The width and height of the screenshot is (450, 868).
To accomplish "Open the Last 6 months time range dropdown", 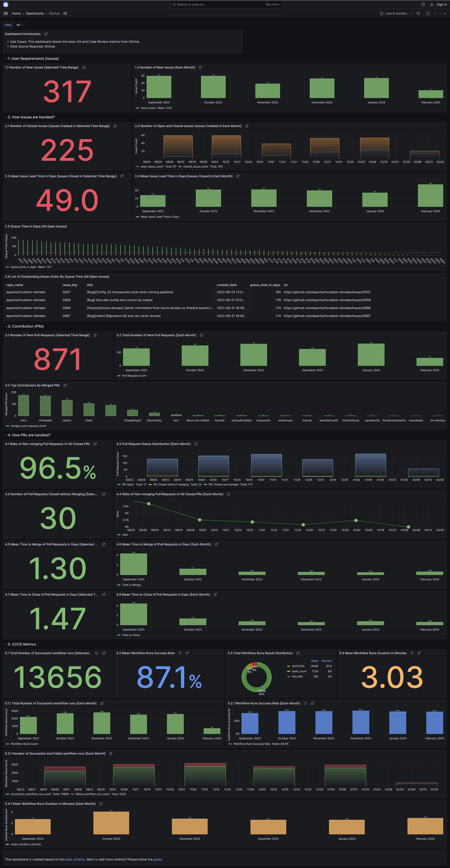I will [396, 13].
